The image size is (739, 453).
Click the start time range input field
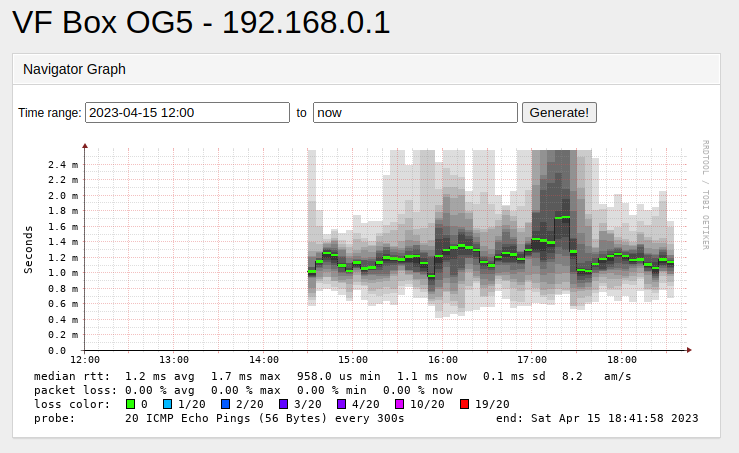tap(187, 113)
